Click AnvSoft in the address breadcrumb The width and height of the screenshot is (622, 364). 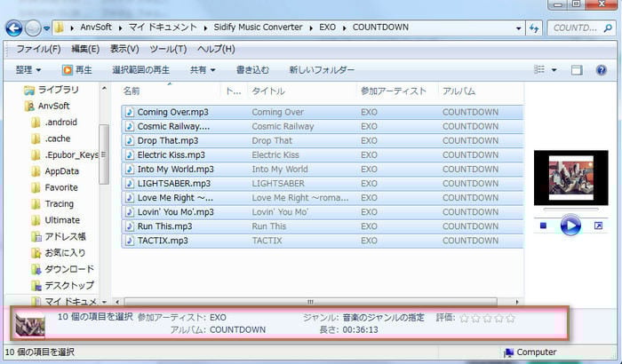pyautogui.click(x=96, y=28)
